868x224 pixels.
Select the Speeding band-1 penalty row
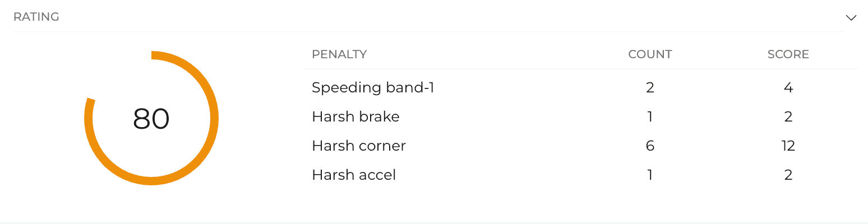pos(581,87)
